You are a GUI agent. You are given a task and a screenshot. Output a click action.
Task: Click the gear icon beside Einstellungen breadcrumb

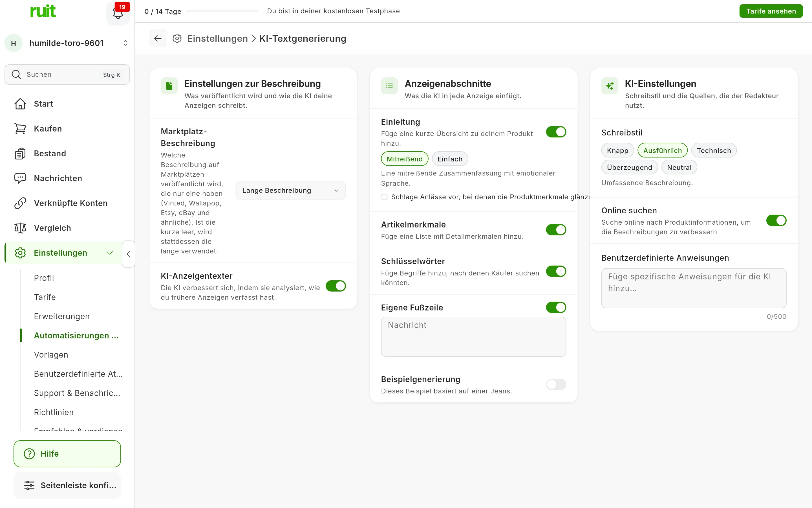pyautogui.click(x=177, y=38)
